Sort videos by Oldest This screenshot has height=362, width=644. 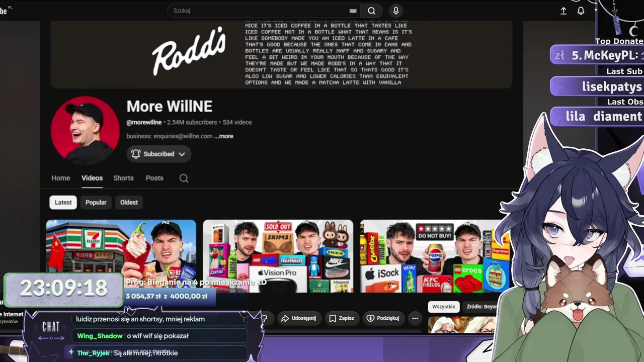click(x=129, y=202)
